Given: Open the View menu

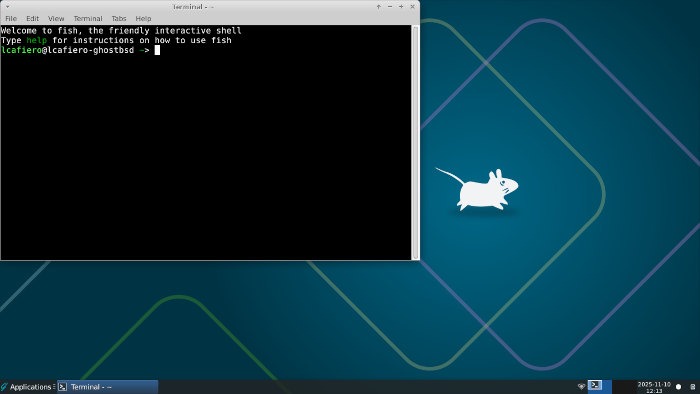Looking at the screenshot, I should coord(56,18).
